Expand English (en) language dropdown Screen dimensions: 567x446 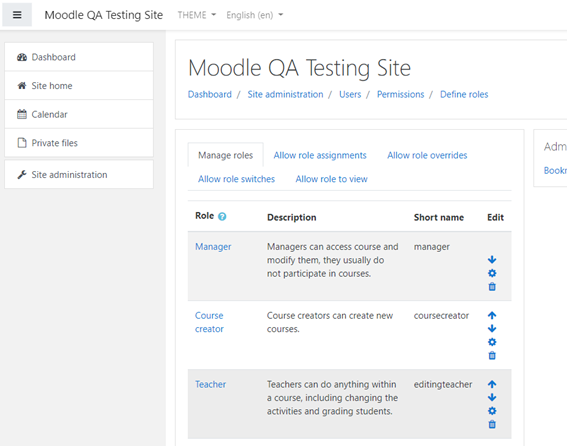click(255, 15)
